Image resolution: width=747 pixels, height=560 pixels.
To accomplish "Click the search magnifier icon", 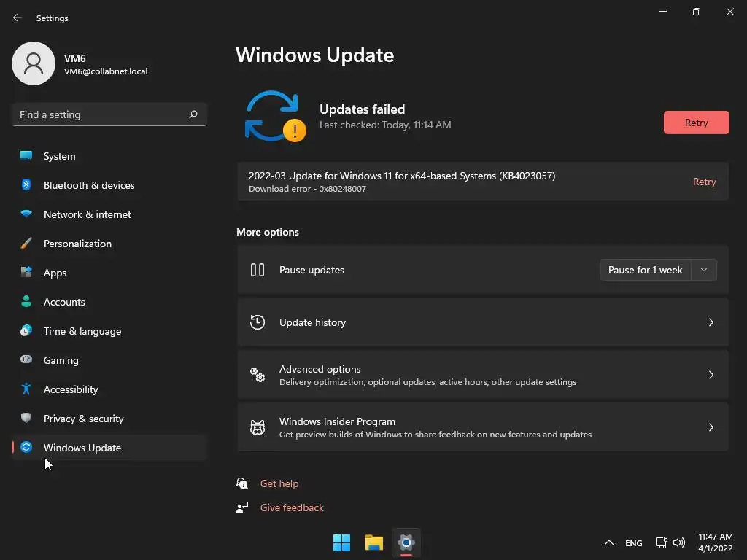I will click(193, 114).
